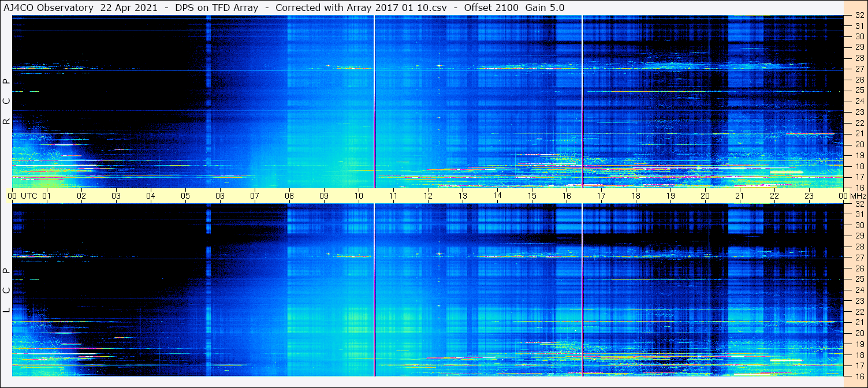
Task: Click the 'L C P' lower panel label
Action: tap(6, 290)
